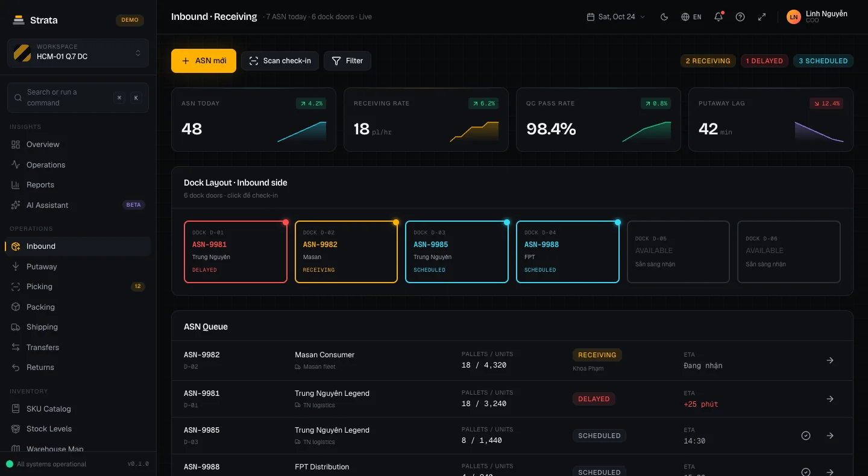
Task: Select the 3 SCHEDULED status chip
Action: pyautogui.click(x=823, y=61)
